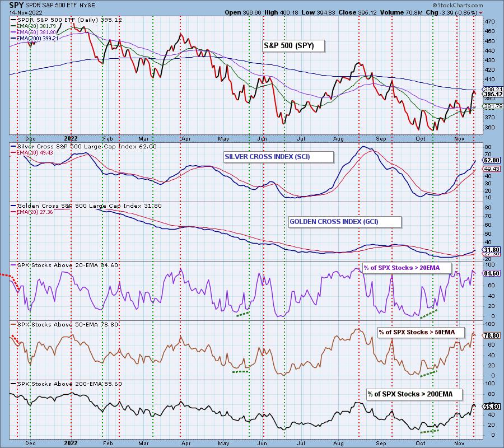Click the 381.79 tag on price axis
The image size is (504, 448).
click(x=493, y=106)
